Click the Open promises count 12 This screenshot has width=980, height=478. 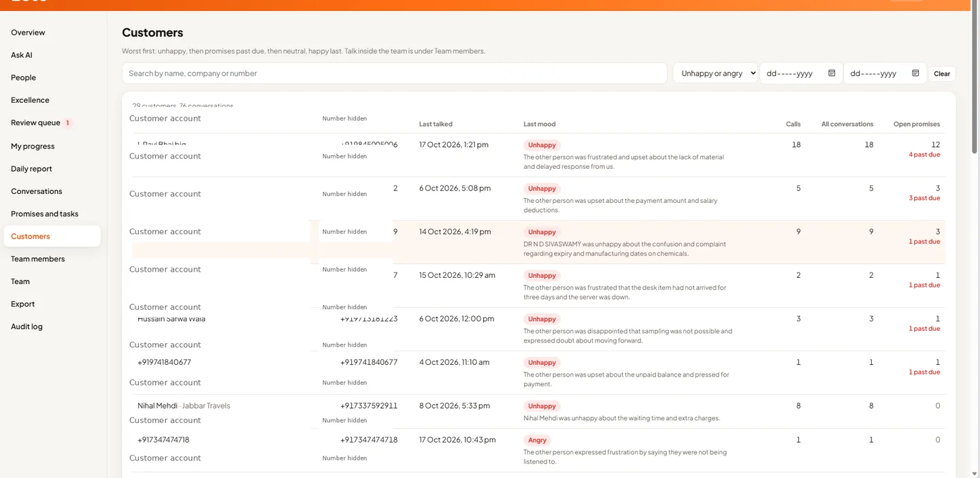tap(936, 144)
